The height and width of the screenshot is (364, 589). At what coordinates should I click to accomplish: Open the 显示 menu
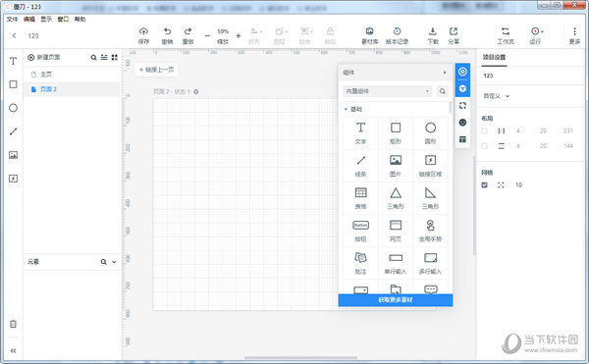click(x=46, y=20)
